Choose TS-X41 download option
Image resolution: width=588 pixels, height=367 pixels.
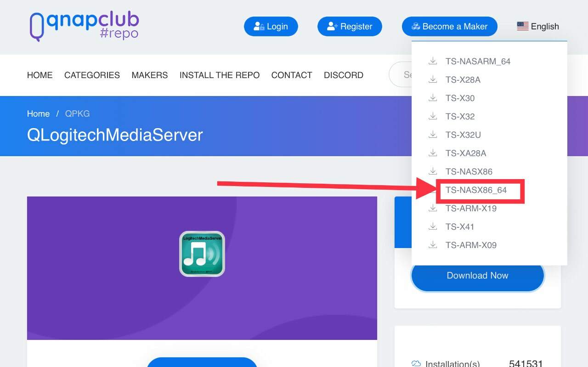coord(460,227)
